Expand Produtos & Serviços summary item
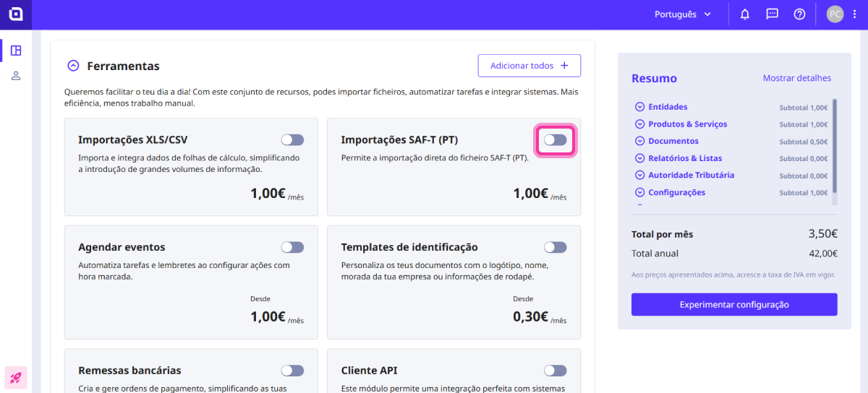The width and height of the screenshot is (868, 393). 639,124
